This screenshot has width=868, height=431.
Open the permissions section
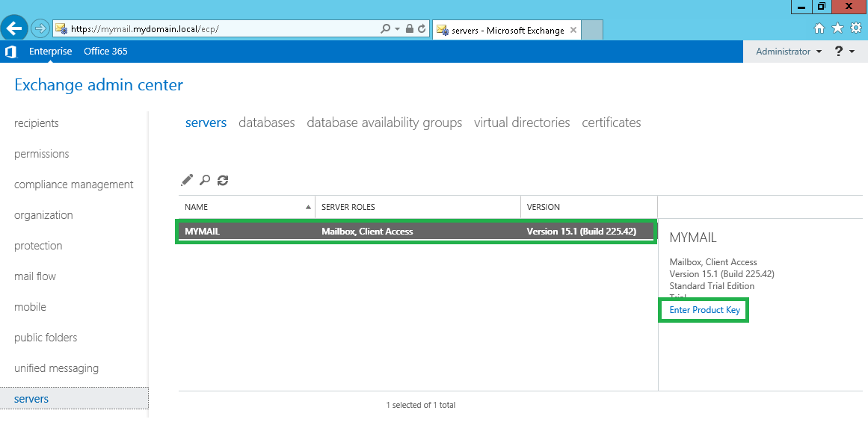42,154
